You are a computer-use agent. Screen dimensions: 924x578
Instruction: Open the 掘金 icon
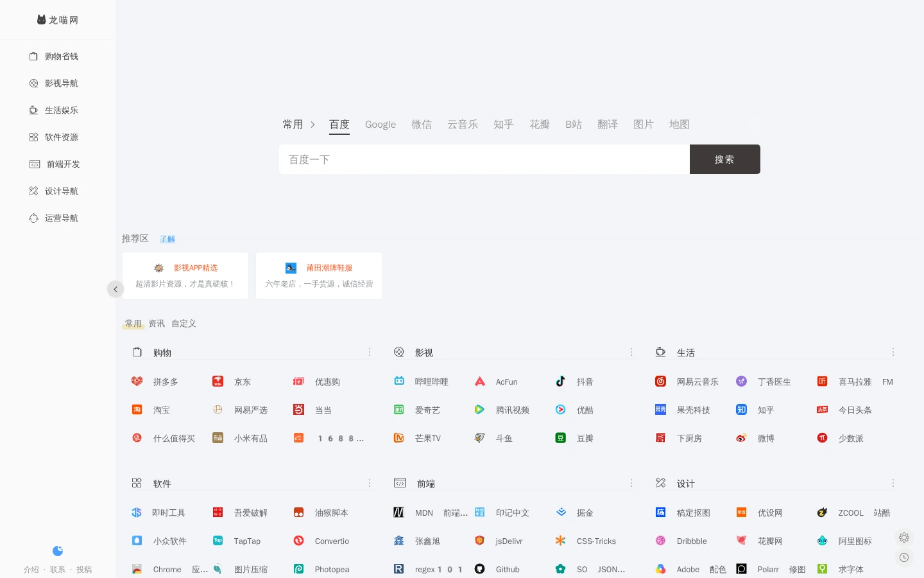click(560, 512)
